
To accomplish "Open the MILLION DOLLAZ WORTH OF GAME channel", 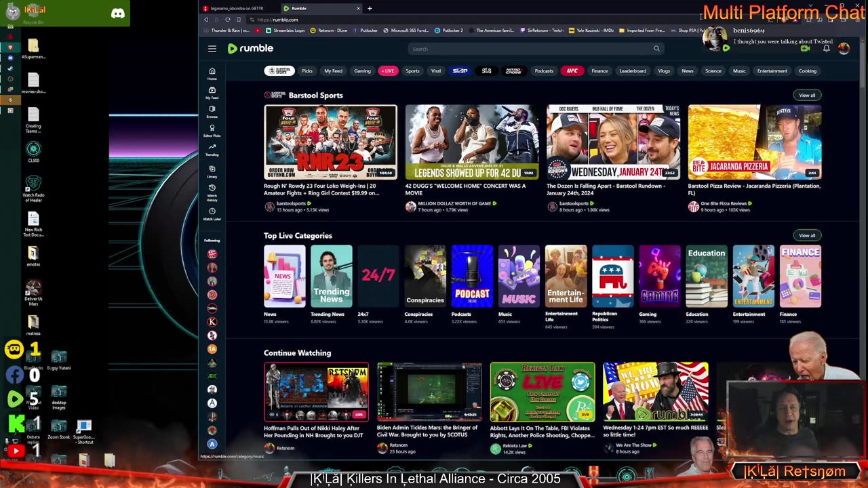I will tap(455, 203).
